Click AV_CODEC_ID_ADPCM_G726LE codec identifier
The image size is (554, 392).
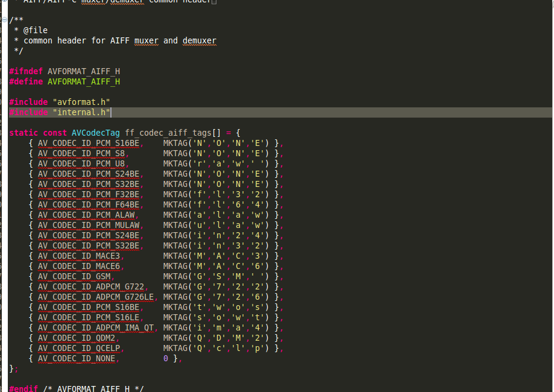[96, 297]
